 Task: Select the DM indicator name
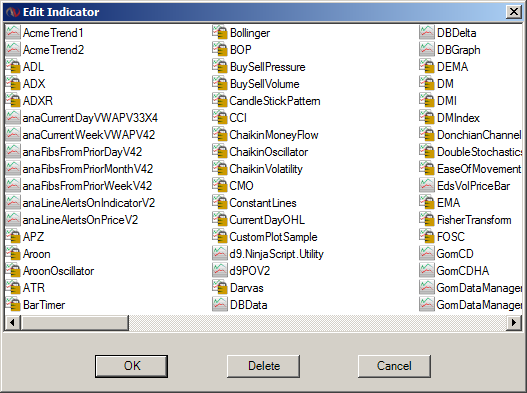pyautogui.click(x=445, y=84)
